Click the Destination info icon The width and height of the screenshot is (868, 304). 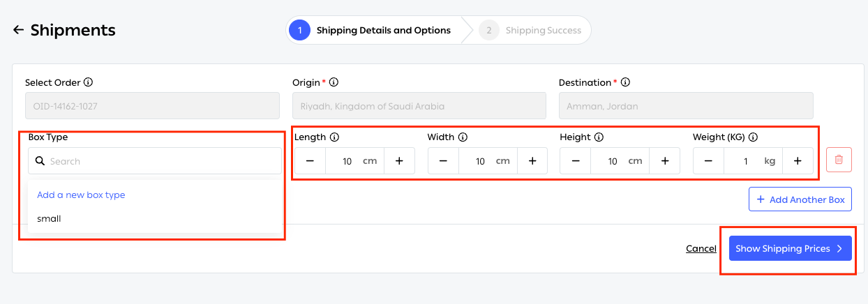625,82
